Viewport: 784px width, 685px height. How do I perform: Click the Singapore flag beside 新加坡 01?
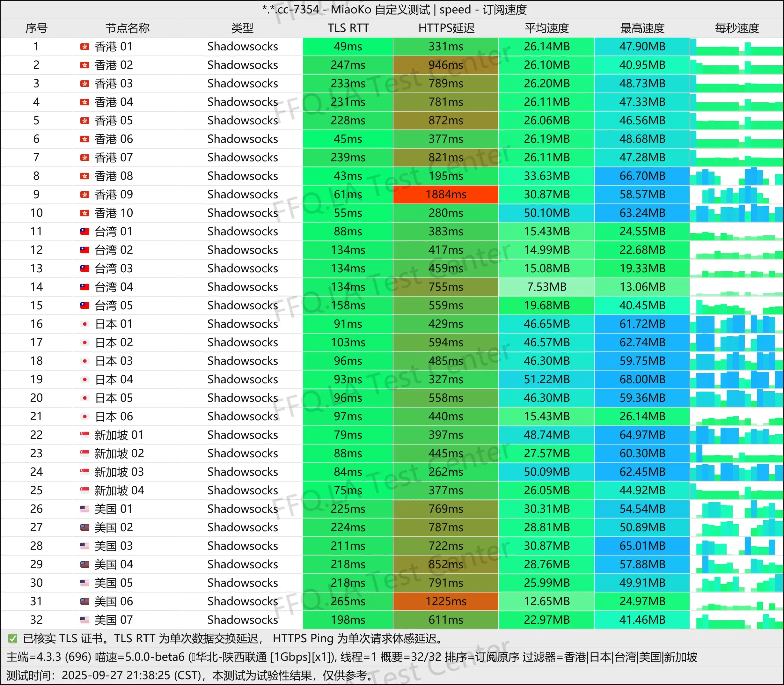(x=84, y=435)
